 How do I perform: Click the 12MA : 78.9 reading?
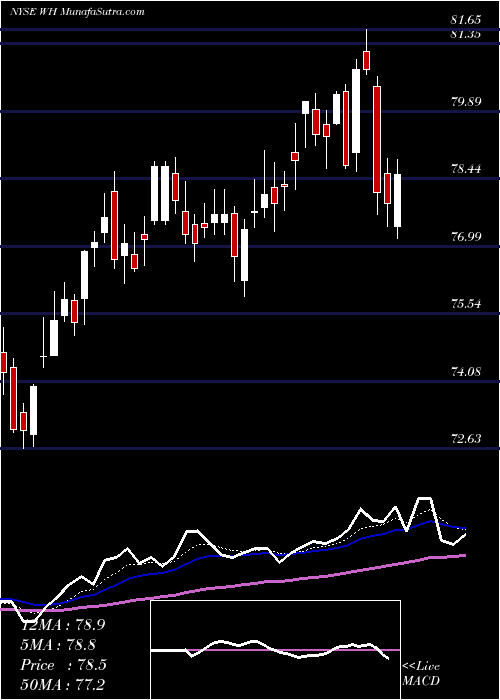point(63,625)
